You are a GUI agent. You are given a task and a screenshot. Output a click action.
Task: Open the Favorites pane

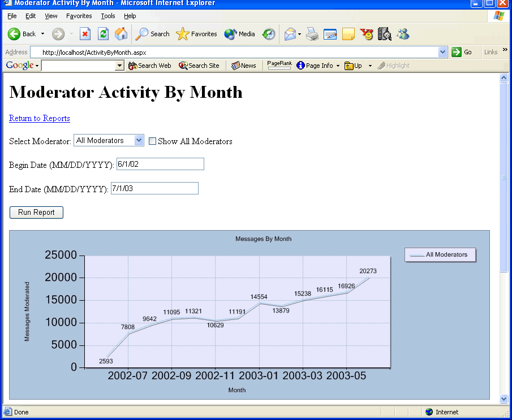click(x=196, y=34)
